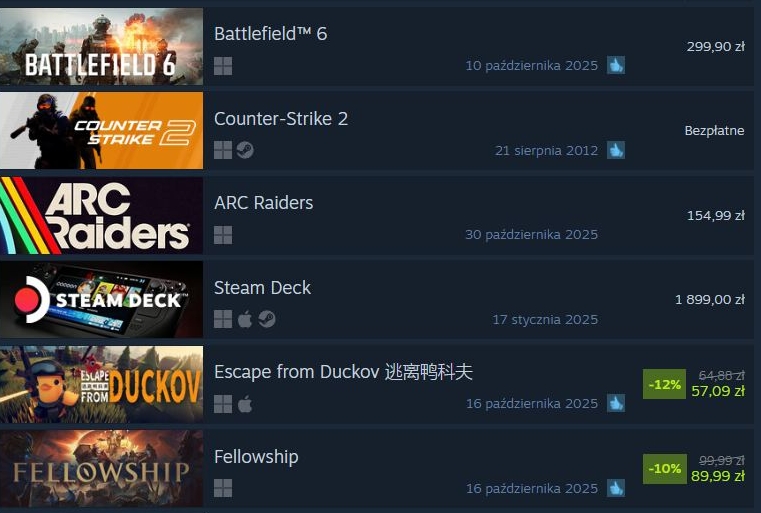Click the SteamOS icon under Counter-Strike 2
This screenshot has width=761, height=513.
point(245,150)
